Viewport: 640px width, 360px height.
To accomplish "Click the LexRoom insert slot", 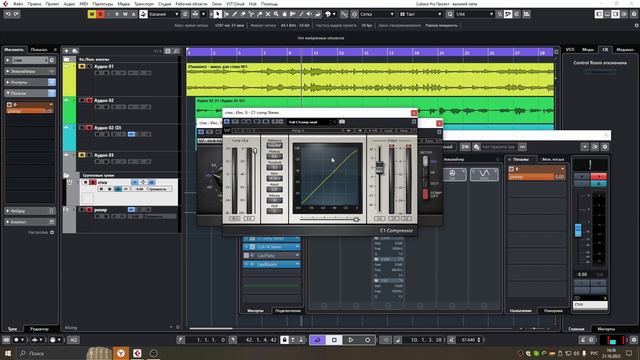I will (x=272, y=264).
